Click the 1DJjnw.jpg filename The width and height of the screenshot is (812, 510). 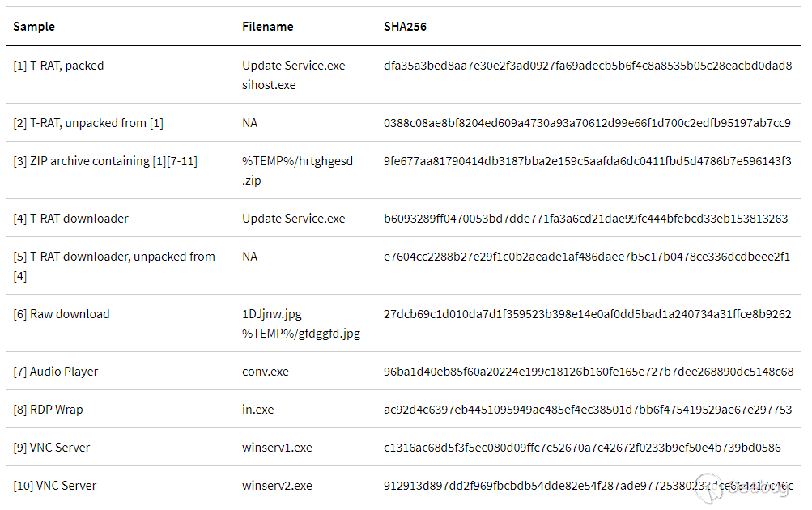pyautogui.click(x=272, y=314)
